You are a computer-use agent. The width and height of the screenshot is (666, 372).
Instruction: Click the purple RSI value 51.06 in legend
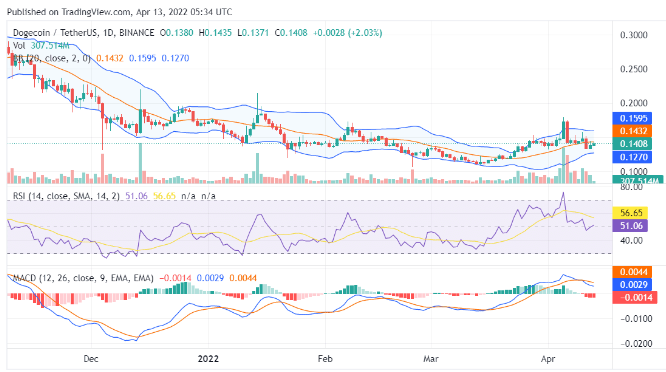tap(136, 196)
